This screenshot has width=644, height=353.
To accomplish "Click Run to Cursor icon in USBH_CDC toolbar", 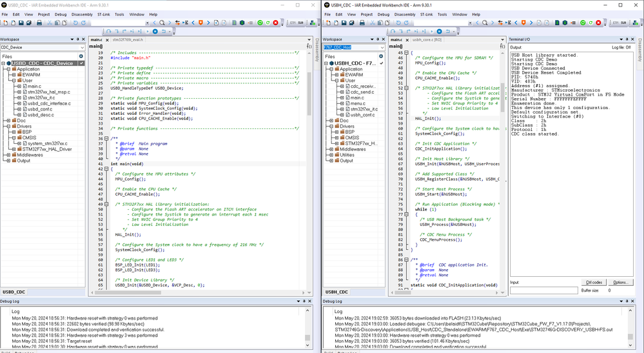I will [424, 31].
